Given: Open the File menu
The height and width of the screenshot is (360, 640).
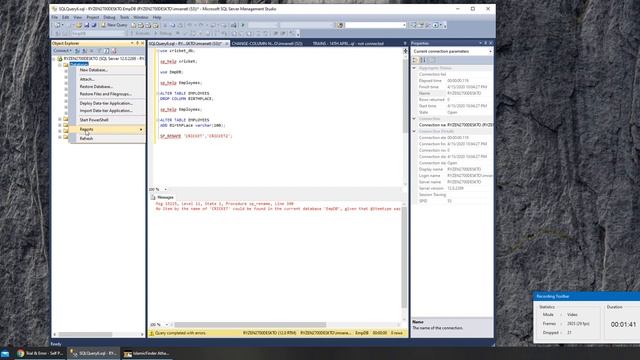Looking at the screenshot, I should (54, 17).
